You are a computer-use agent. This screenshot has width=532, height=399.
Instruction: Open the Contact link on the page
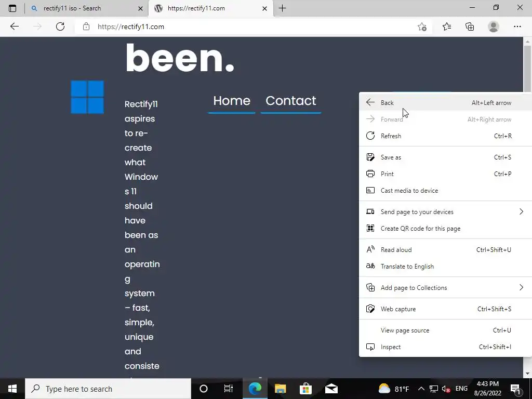[291, 100]
